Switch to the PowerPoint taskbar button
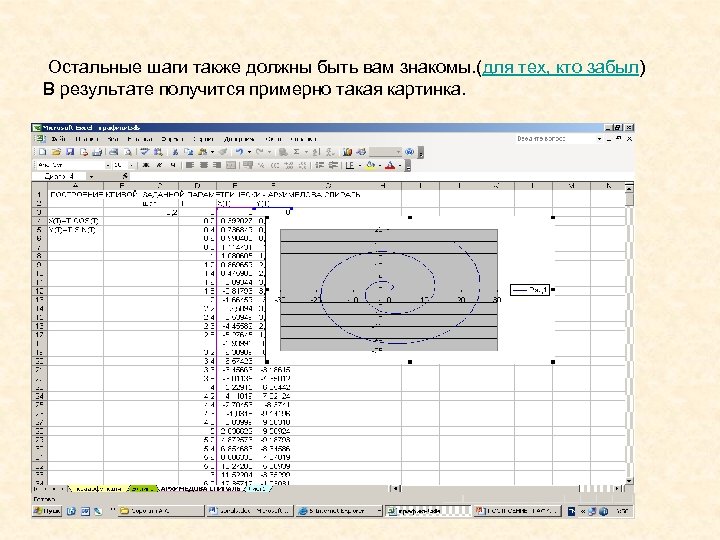The width and height of the screenshot is (720, 540). 518,511
